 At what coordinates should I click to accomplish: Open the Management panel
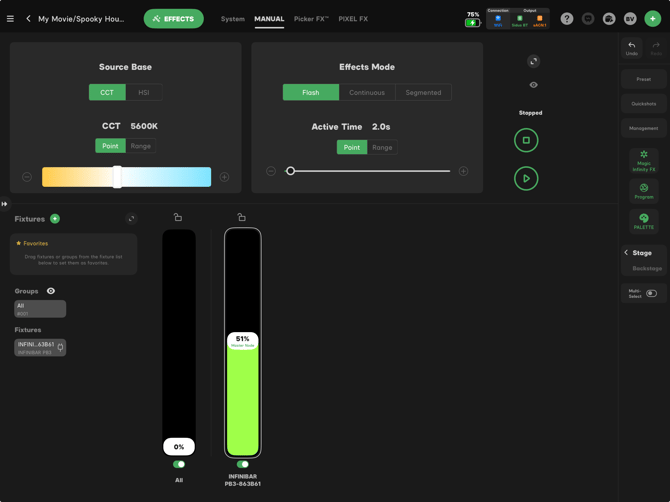click(644, 128)
